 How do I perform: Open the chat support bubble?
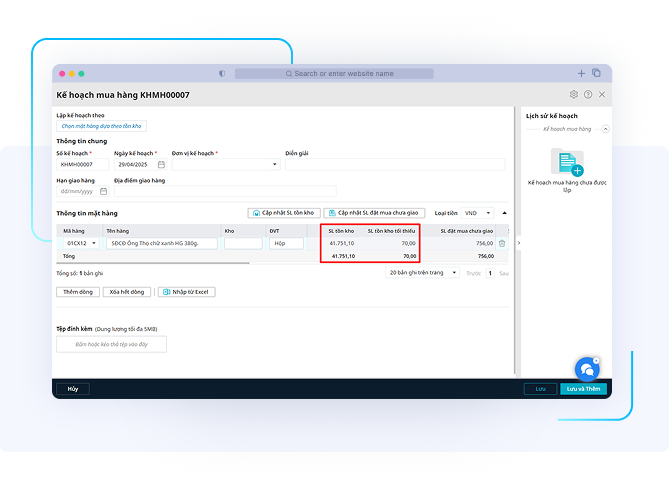coord(586,369)
